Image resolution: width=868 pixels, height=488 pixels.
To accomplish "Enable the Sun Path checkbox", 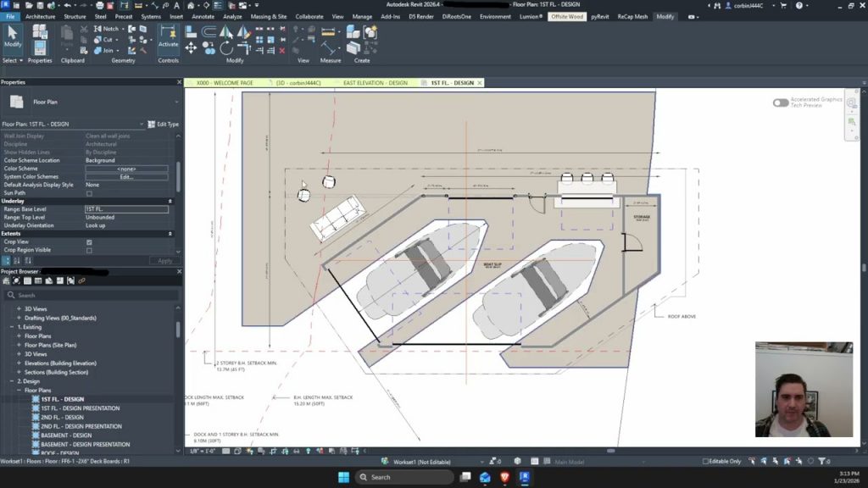I will pyautogui.click(x=89, y=193).
